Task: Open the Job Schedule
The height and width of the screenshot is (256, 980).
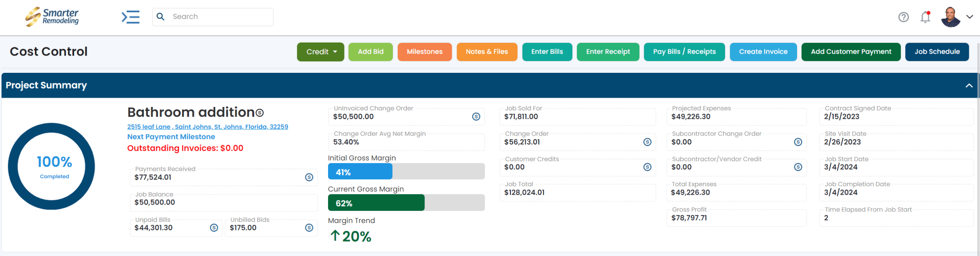Action: [937, 52]
